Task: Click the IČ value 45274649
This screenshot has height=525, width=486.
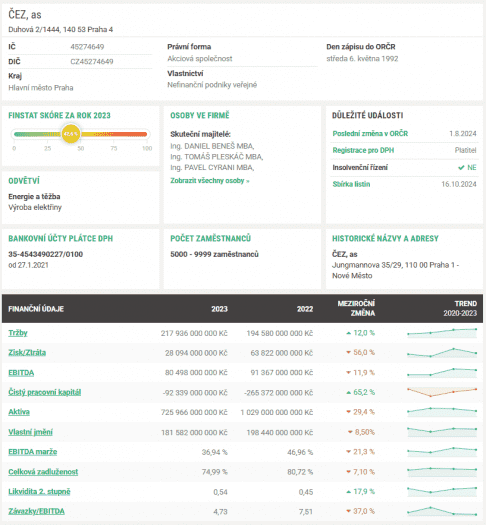Action: tap(87, 47)
